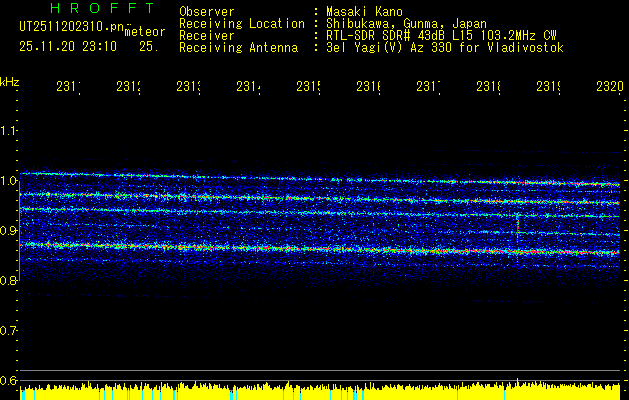The image size is (629, 400).
Task: Click the Receiving Antenna label
Action: click(x=239, y=48)
